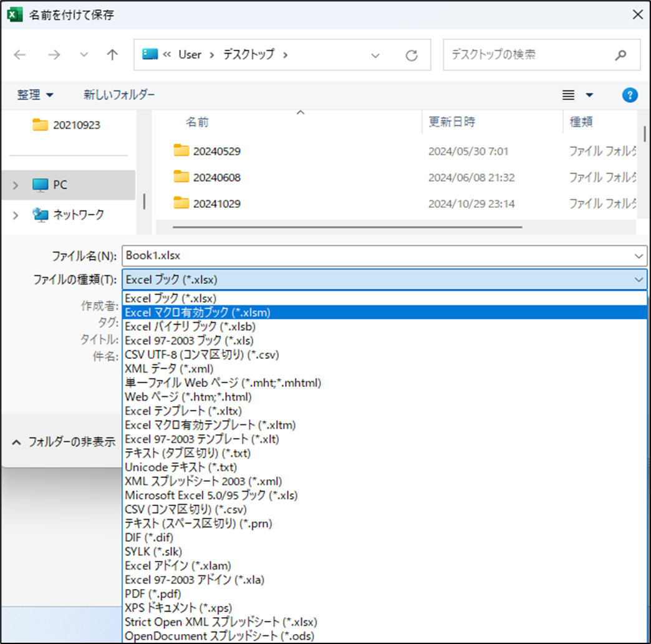Choose Excel バイナリ ブック (*.xlsb)
The width and height of the screenshot is (651, 644).
coord(385,326)
